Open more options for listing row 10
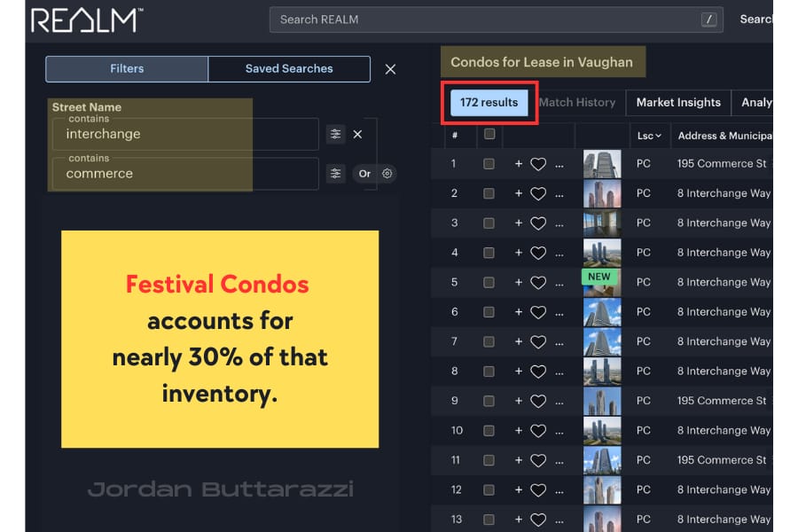 (559, 432)
